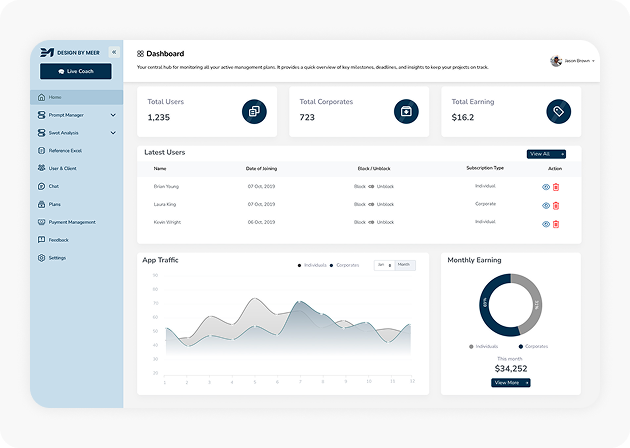This screenshot has width=630, height=448.
Task: View Laura King with eye icon
Action: (546, 206)
